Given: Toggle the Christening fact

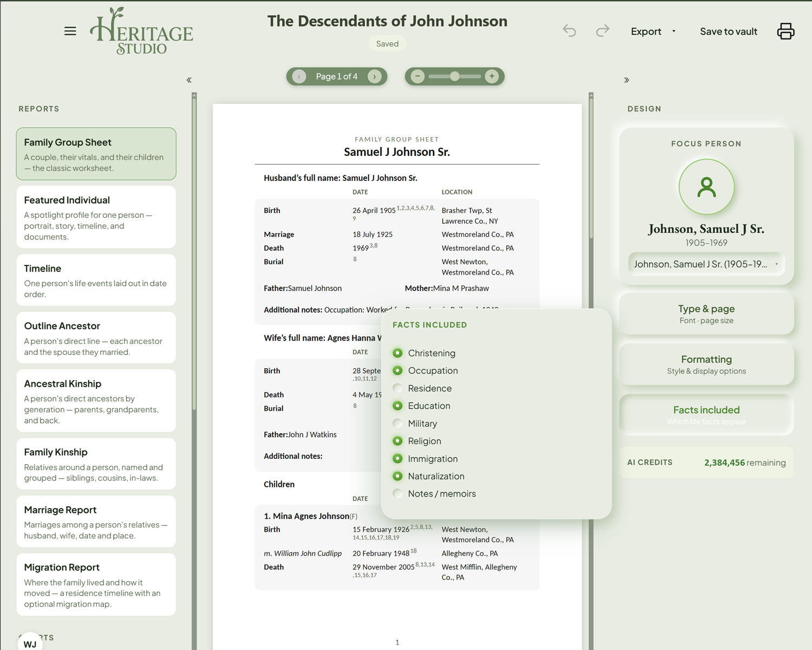Looking at the screenshot, I should (397, 353).
